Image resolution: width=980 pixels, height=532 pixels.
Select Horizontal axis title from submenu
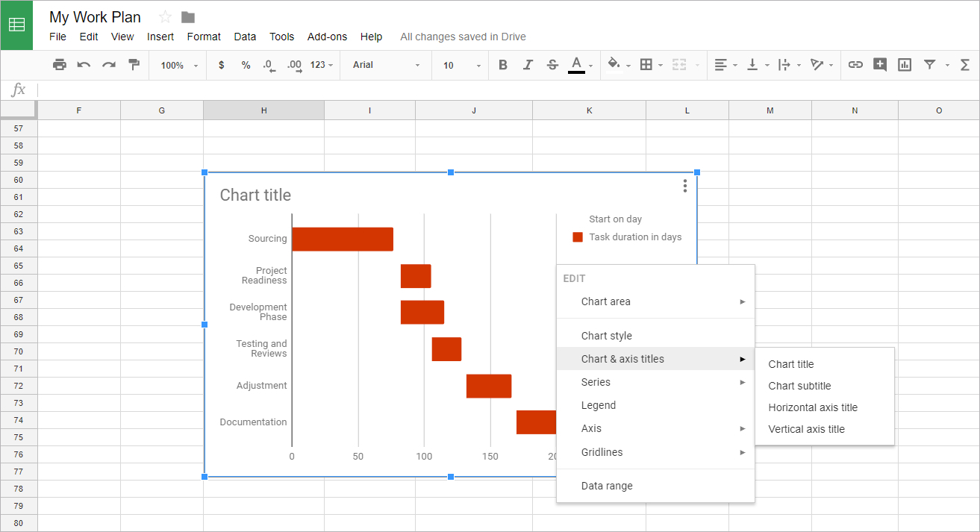click(x=813, y=407)
